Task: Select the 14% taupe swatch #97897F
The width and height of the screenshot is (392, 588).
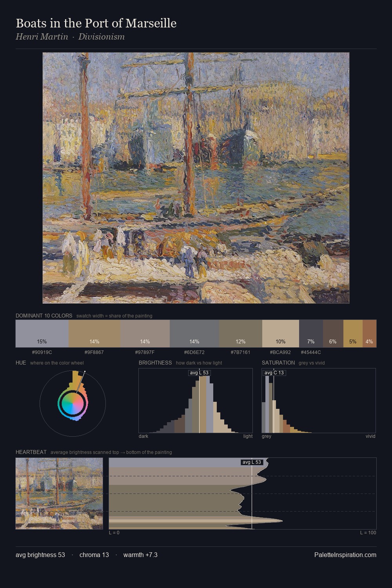Action: click(145, 334)
